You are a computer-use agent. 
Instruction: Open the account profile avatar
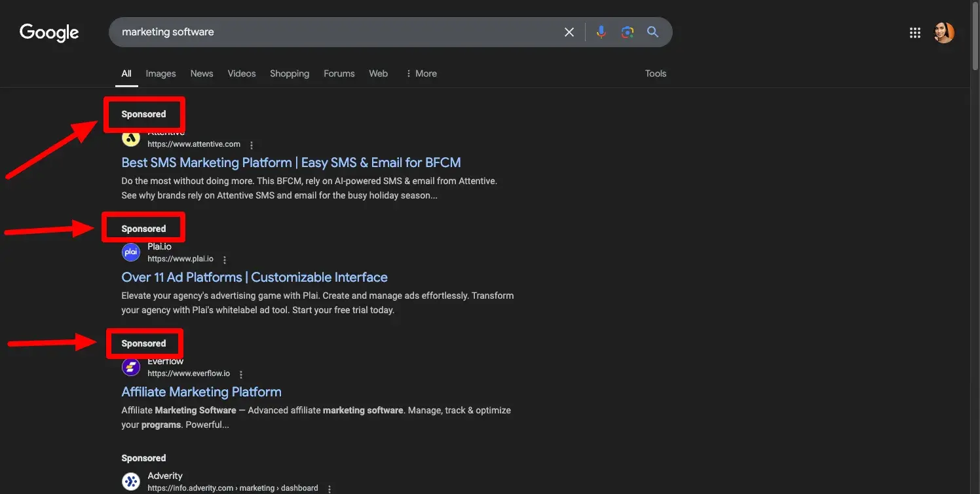[944, 33]
